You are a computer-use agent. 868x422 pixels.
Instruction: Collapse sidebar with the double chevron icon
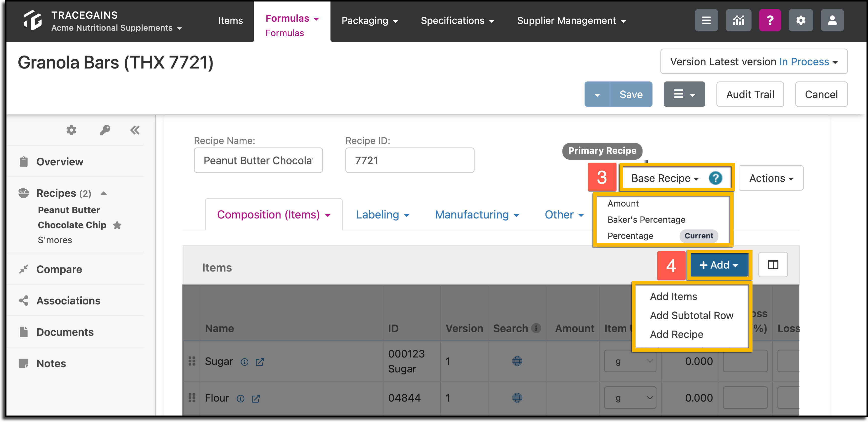coord(135,130)
